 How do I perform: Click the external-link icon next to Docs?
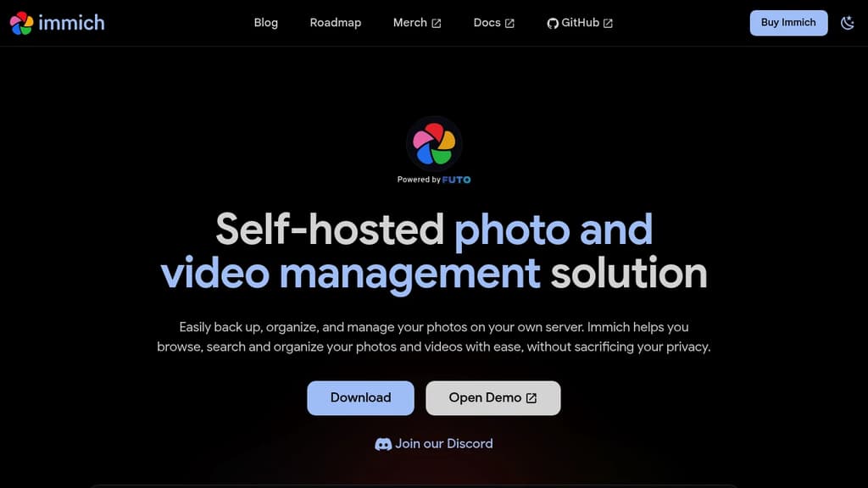510,23
